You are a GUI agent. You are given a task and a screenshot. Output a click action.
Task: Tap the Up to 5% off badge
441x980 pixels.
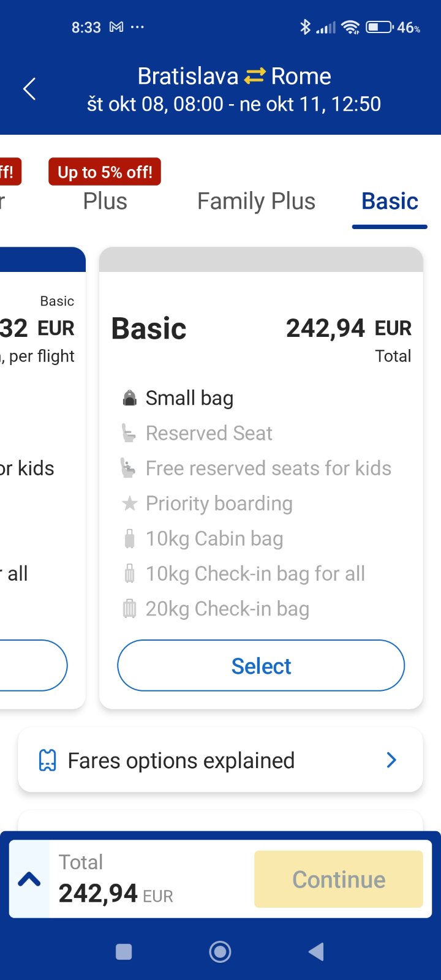coord(105,172)
